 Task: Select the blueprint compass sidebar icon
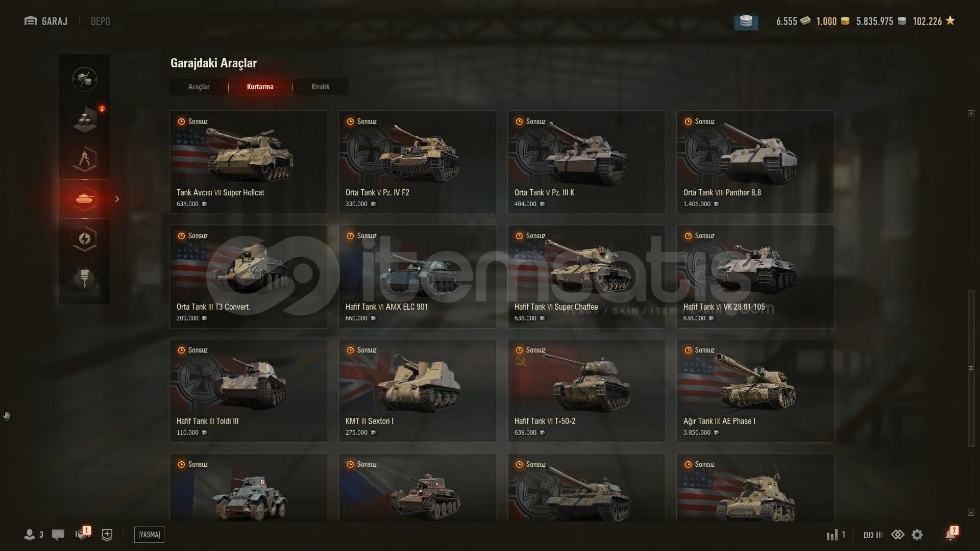85,159
